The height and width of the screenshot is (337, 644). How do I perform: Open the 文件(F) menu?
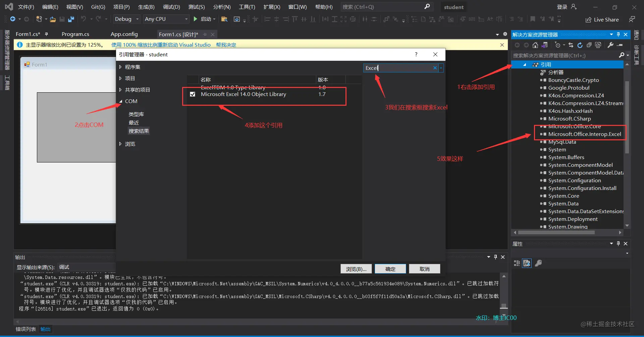tap(26, 7)
